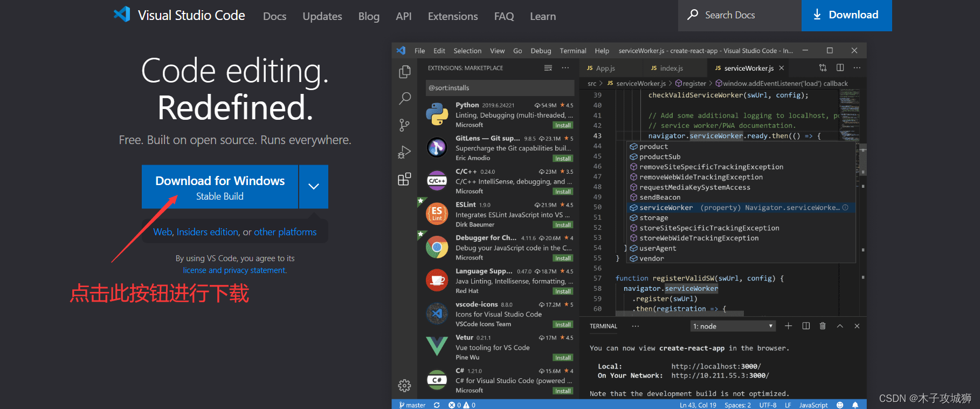
Task: Follow the Insiders edition link
Action: [208, 232]
